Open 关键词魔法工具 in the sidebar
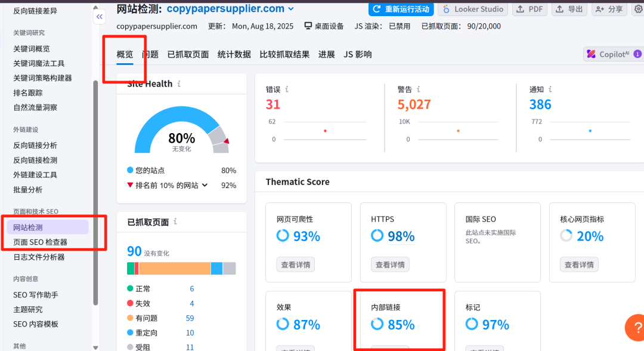The image size is (644, 351). tap(39, 63)
